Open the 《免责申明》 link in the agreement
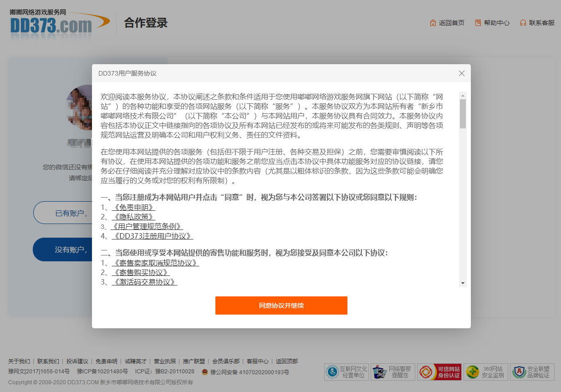Image resolution: width=561 pixels, height=392 pixels. 133,207
